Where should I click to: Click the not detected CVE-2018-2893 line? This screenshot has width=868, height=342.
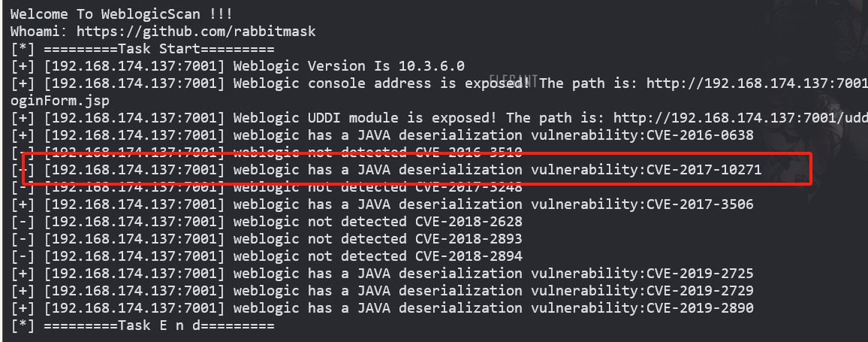(x=267, y=239)
